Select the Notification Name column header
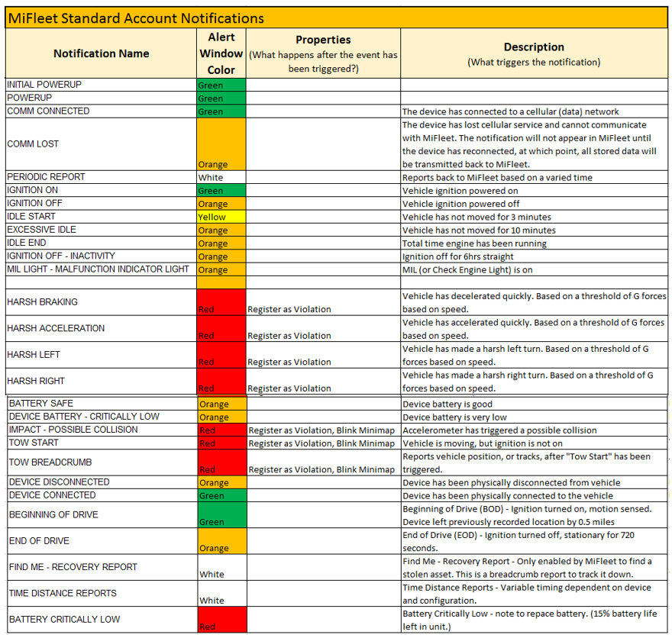The image size is (672, 638). (101, 53)
